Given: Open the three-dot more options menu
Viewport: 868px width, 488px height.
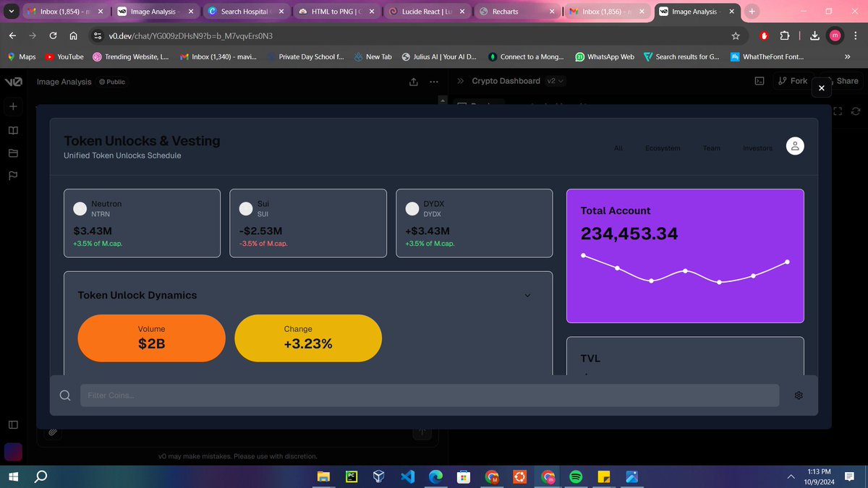Looking at the screenshot, I should pyautogui.click(x=433, y=82).
